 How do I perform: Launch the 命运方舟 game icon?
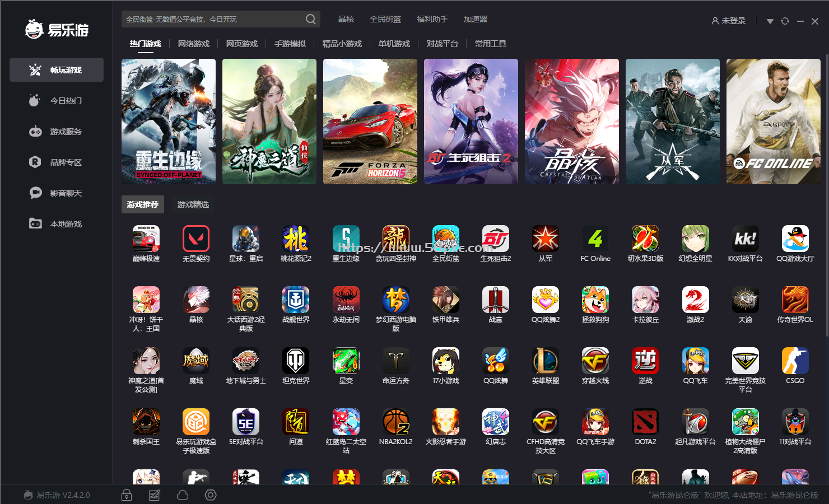pos(396,361)
